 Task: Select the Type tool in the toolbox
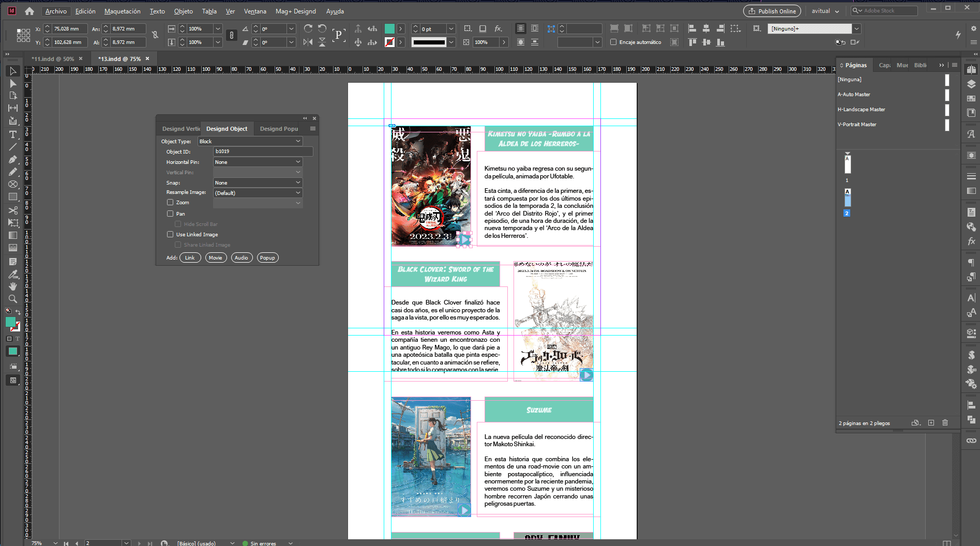pos(13,134)
